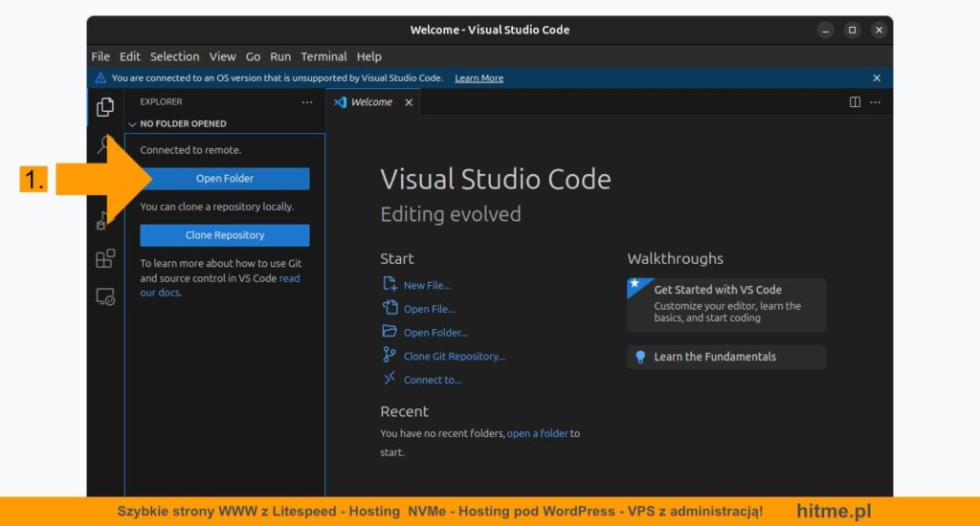Open the Remote Explorer icon

click(x=105, y=296)
